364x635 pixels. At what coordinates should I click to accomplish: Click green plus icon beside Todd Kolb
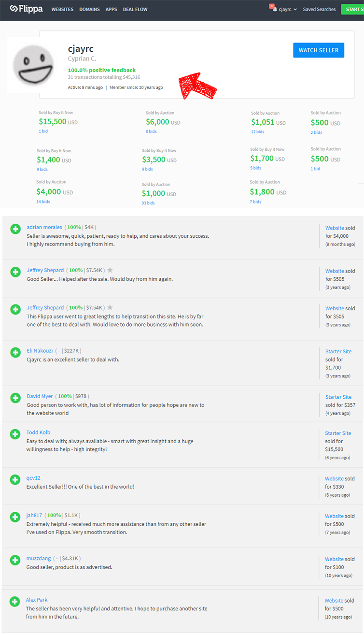[x=15, y=434]
